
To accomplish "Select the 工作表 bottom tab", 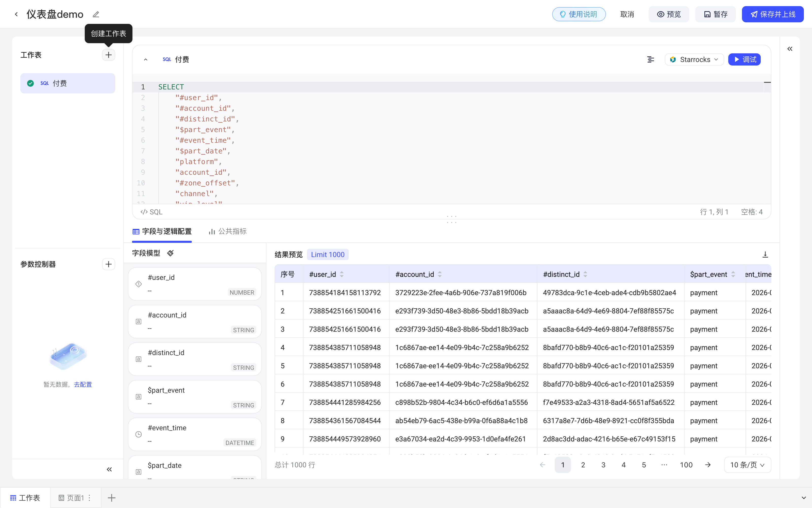I will 25,498.
